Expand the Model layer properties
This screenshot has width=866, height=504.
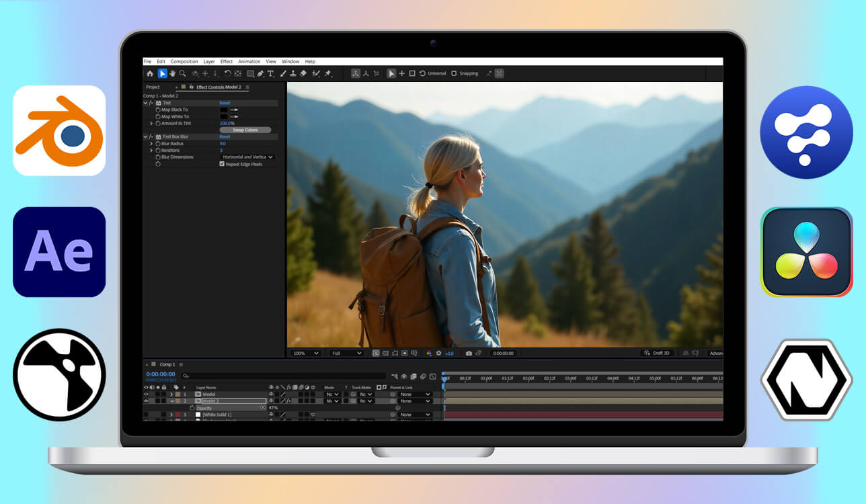click(171, 394)
